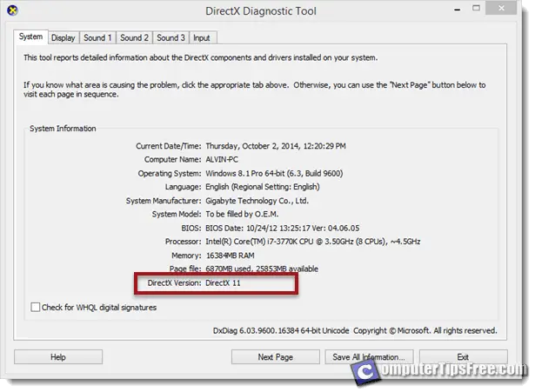This screenshot has height=392, width=535.
Task: Click the Current Date/Time label
Action: (x=169, y=146)
